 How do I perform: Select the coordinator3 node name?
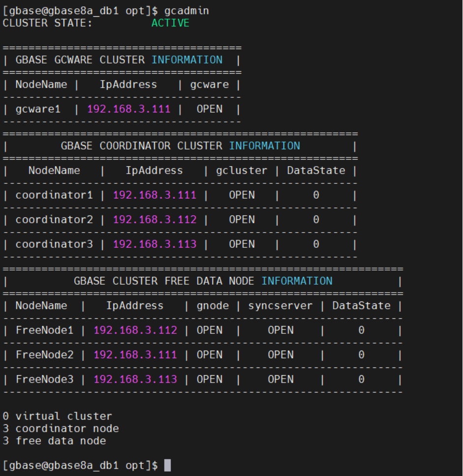(x=54, y=244)
